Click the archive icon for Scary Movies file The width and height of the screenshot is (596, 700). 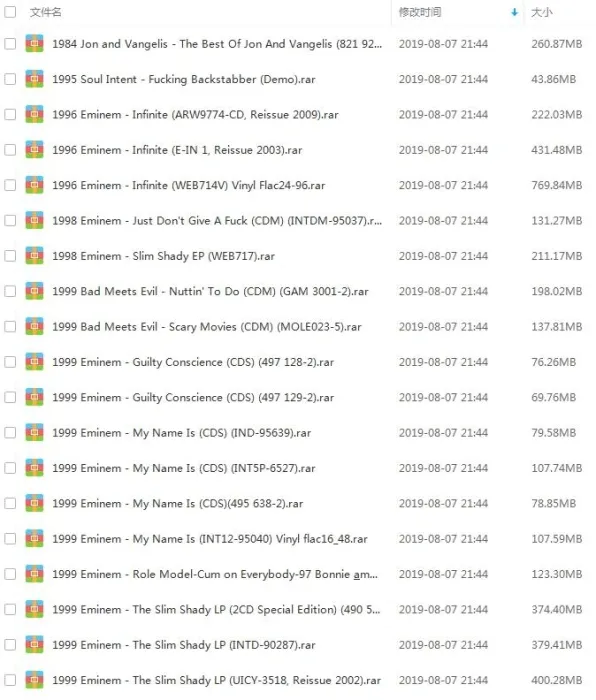34,326
